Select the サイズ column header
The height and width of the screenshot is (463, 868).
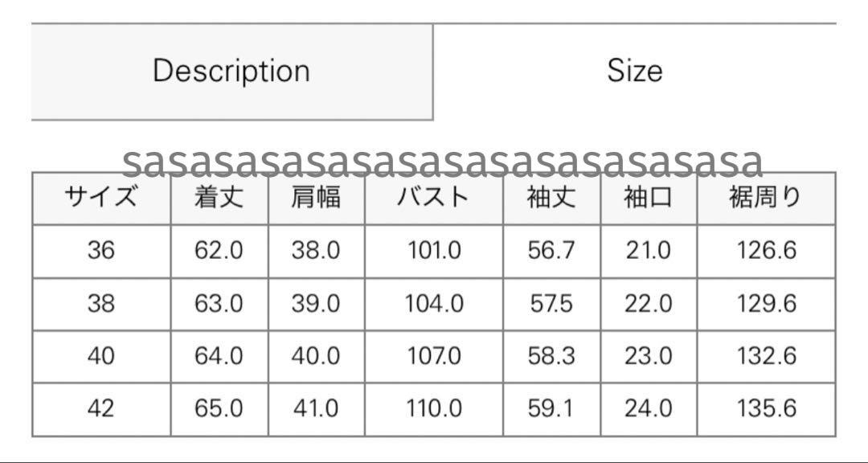click(101, 199)
